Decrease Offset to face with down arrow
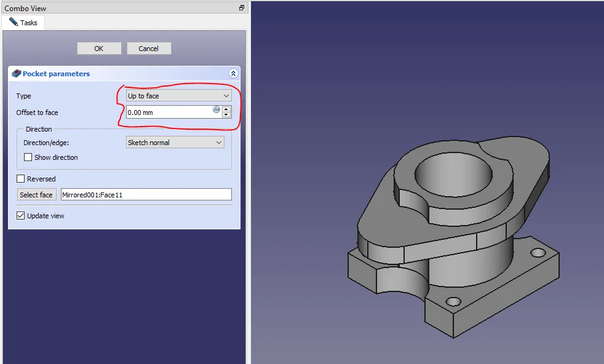This screenshot has width=604, height=364. coord(226,116)
